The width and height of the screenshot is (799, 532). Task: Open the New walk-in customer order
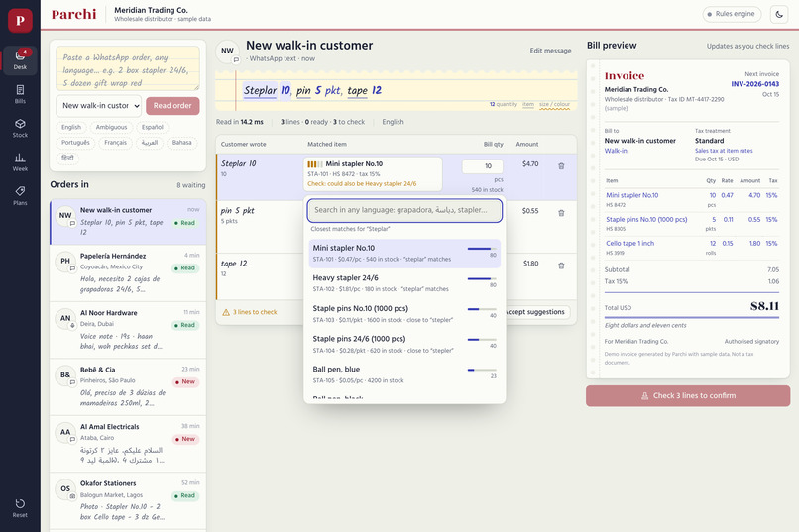(128, 223)
